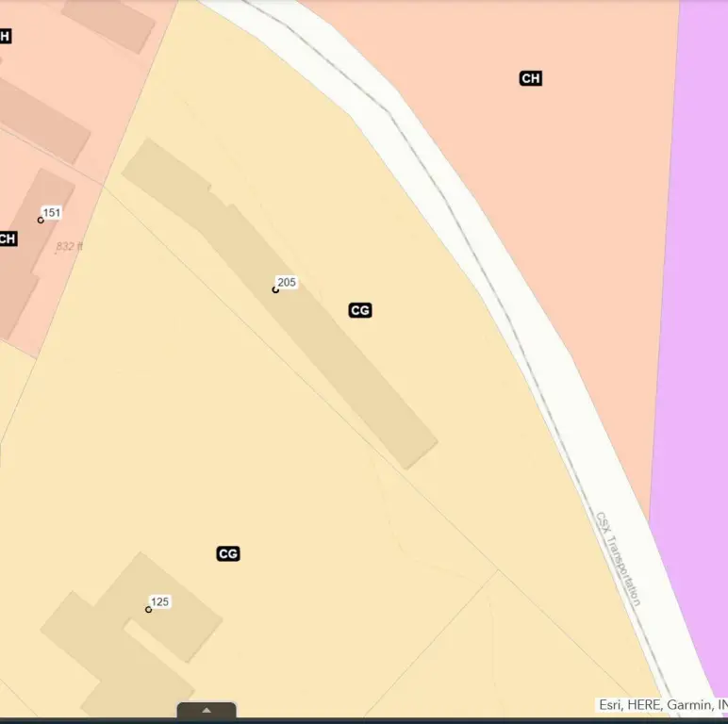The height and width of the screenshot is (724, 728).
Task: Click the 125 address number label
Action: pos(160,601)
